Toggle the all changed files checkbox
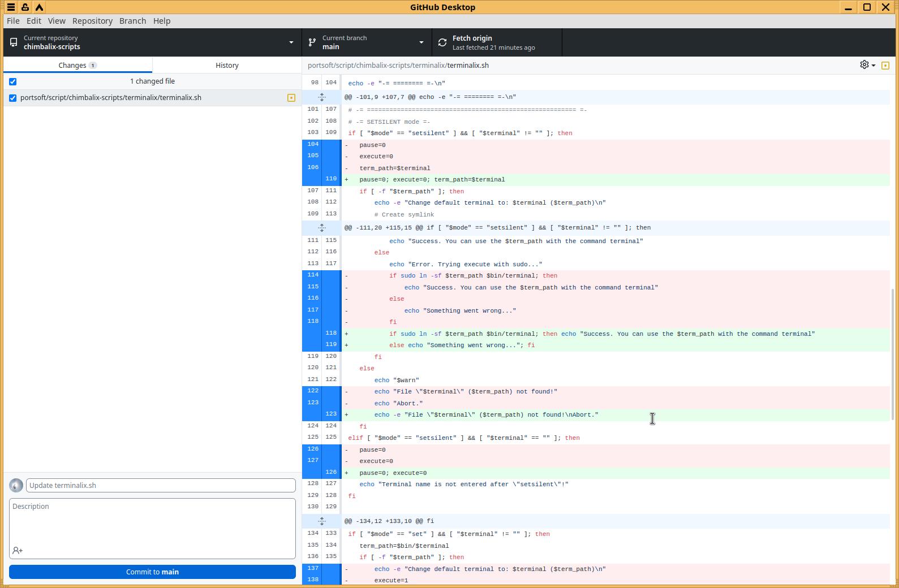Viewport: 899px width, 588px height. click(x=13, y=81)
